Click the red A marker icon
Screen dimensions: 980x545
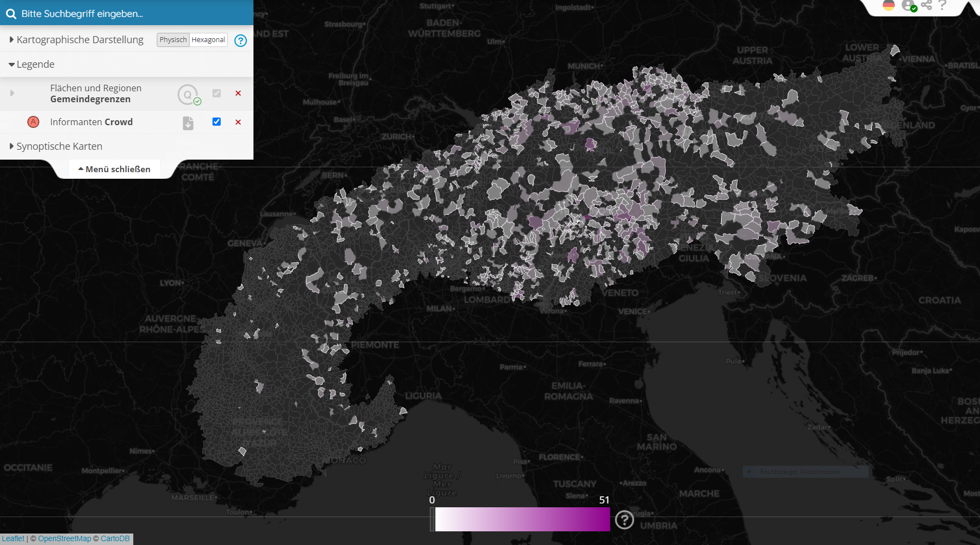click(33, 122)
